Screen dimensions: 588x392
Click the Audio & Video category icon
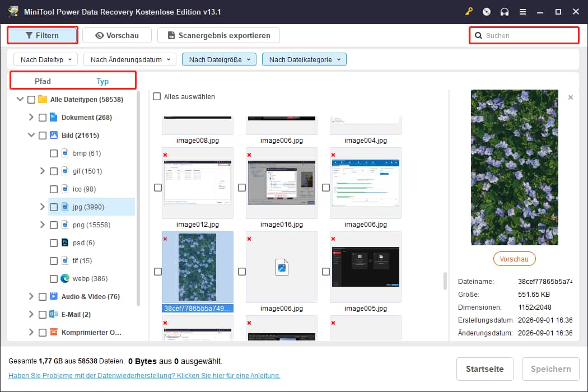(54, 296)
